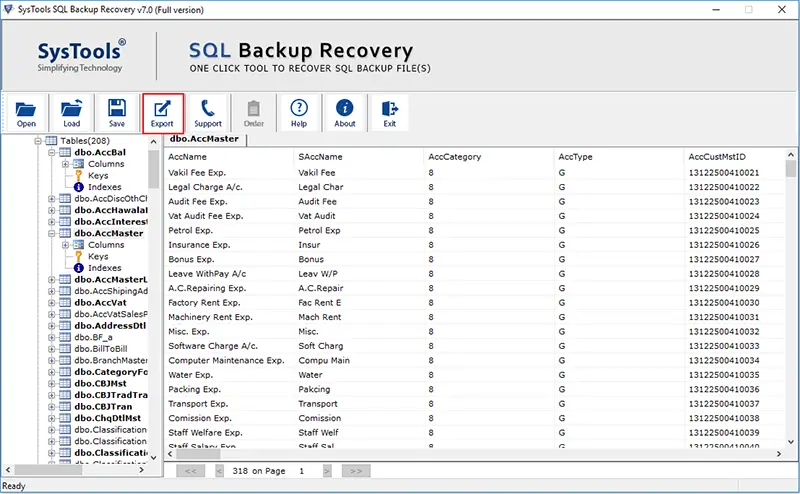This screenshot has height=494, width=800.
Task: Click the data grid horizontal scrollbar thumb
Action: tap(197, 454)
